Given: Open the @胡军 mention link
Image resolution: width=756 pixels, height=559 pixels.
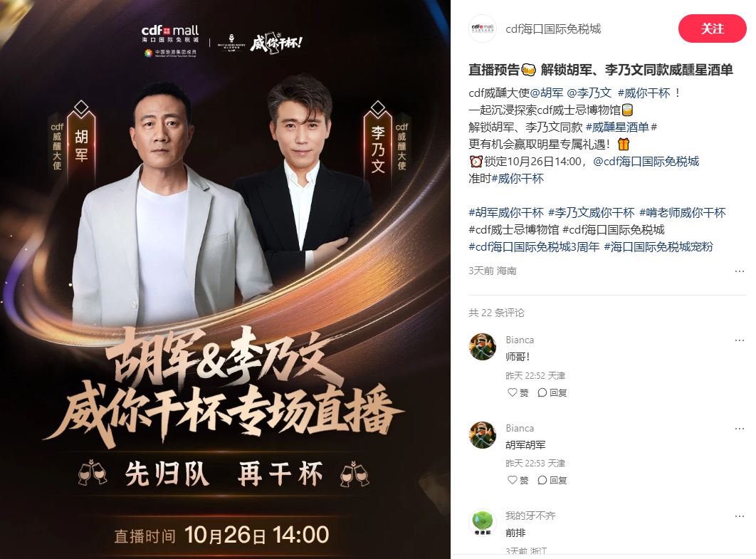Looking at the screenshot, I should click(x=546, y=93).
